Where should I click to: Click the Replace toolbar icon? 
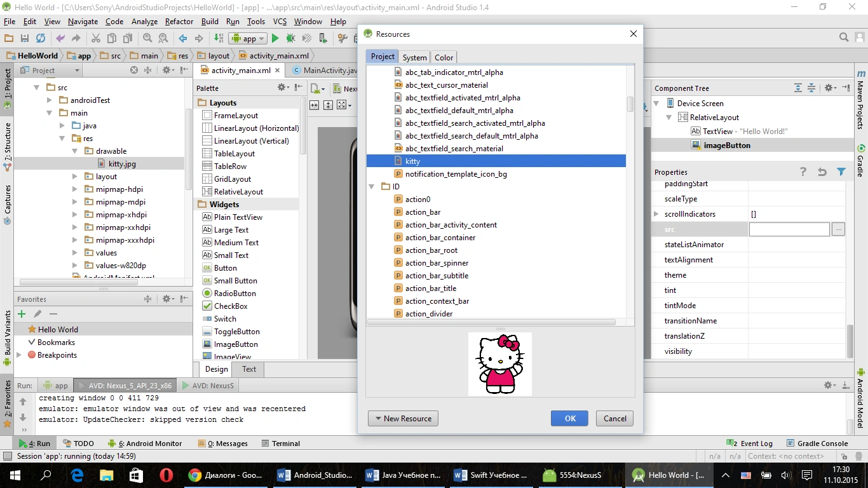[163, 39]
